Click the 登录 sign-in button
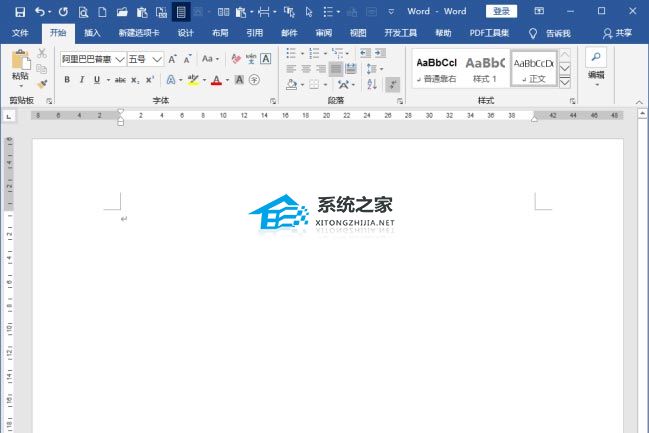 502,11
